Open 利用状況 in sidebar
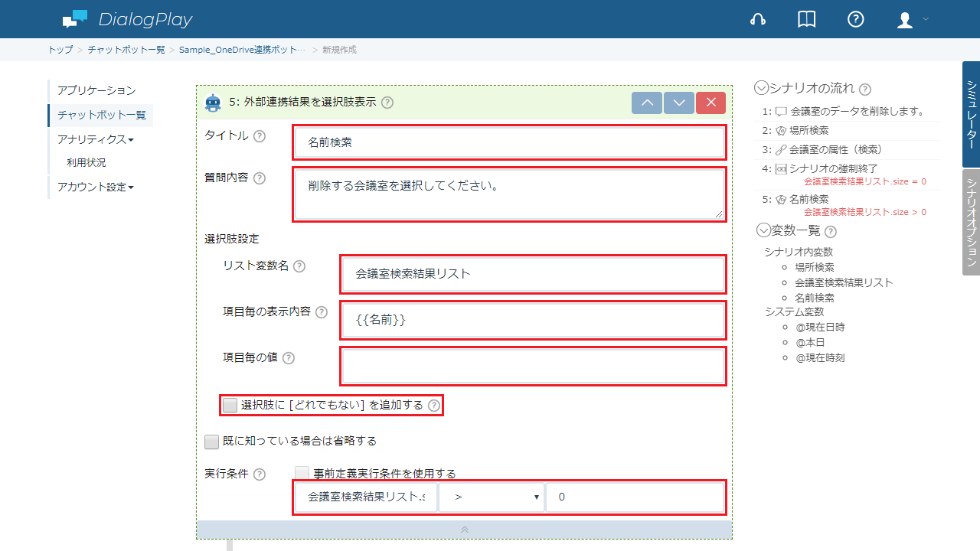Viewport: 980px width, 551px height. (87, 163)
